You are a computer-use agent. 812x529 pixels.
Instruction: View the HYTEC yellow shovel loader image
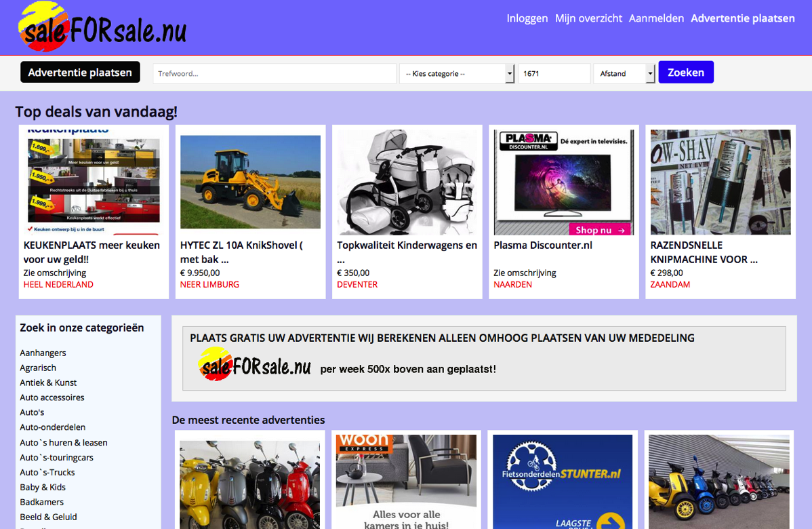(x=250, y=181)
